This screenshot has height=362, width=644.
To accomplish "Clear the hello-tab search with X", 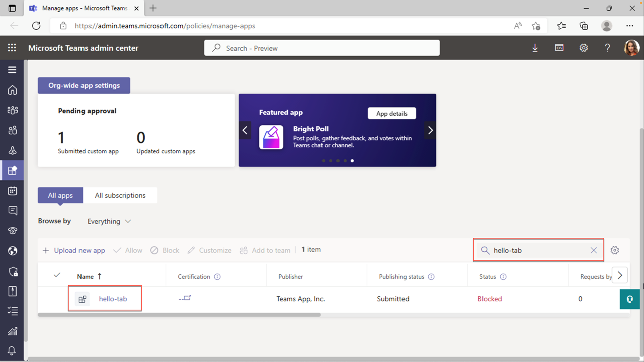I will (x=594, y=250).
